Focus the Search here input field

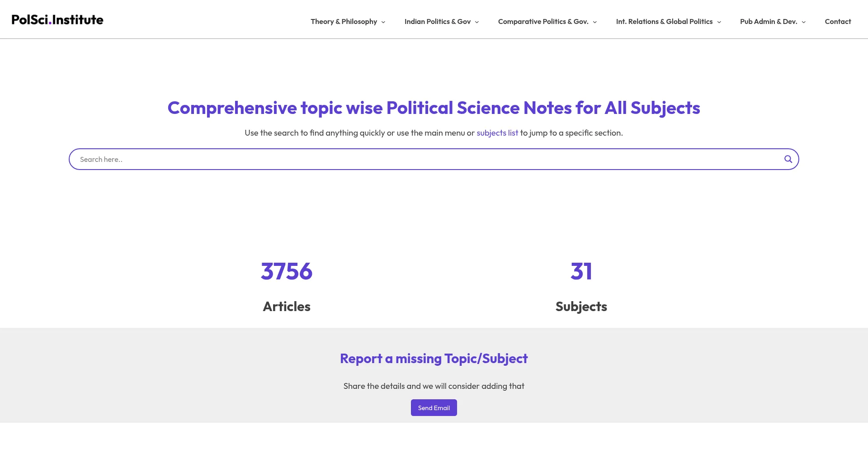pos(425,159)
